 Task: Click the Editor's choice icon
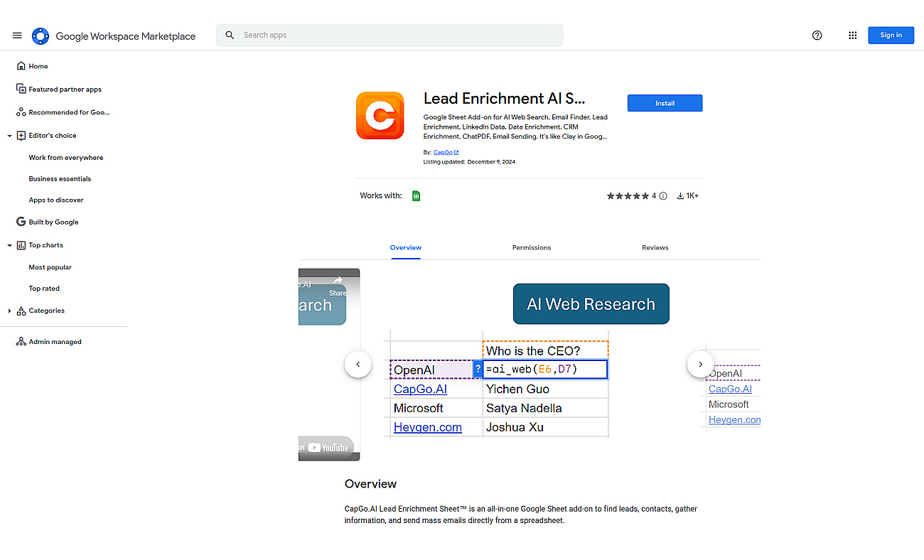pyautogui.click(x=21, y=135)
